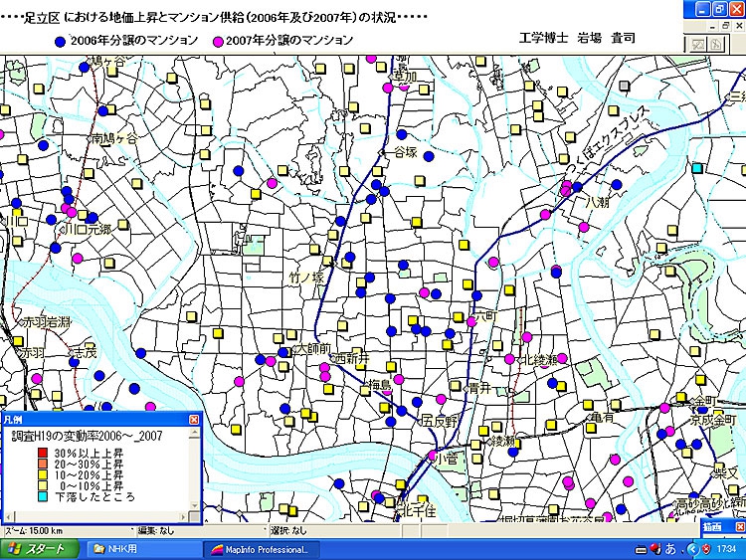Screen dimensions: 746x560
Task: Click the IME あ input mode icon
Action: 670,549
